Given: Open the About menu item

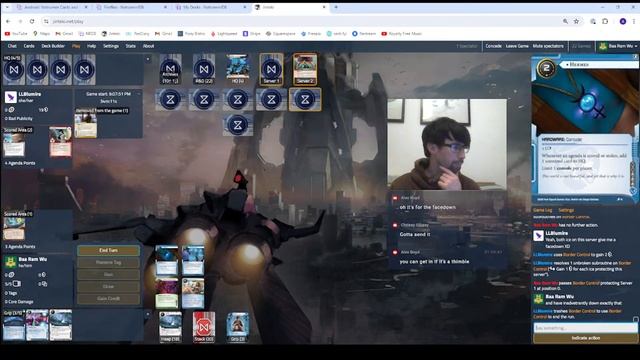Looking at the screenshot, I should [149, 46].
